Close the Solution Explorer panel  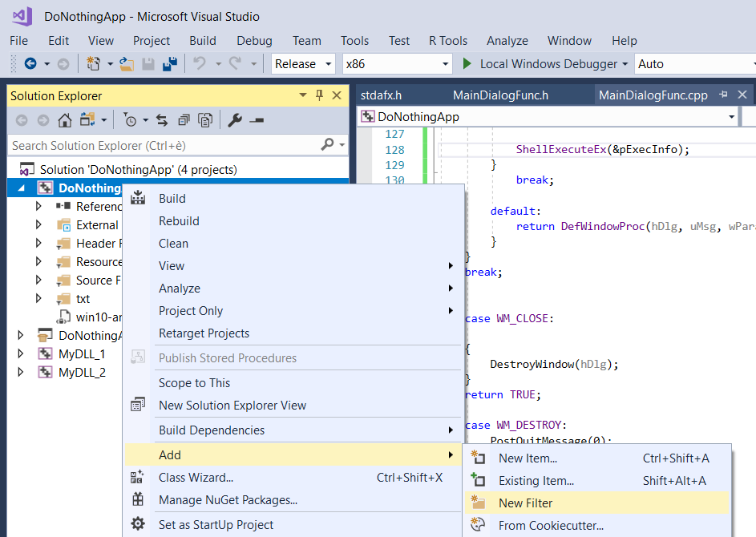pos(337,95)
